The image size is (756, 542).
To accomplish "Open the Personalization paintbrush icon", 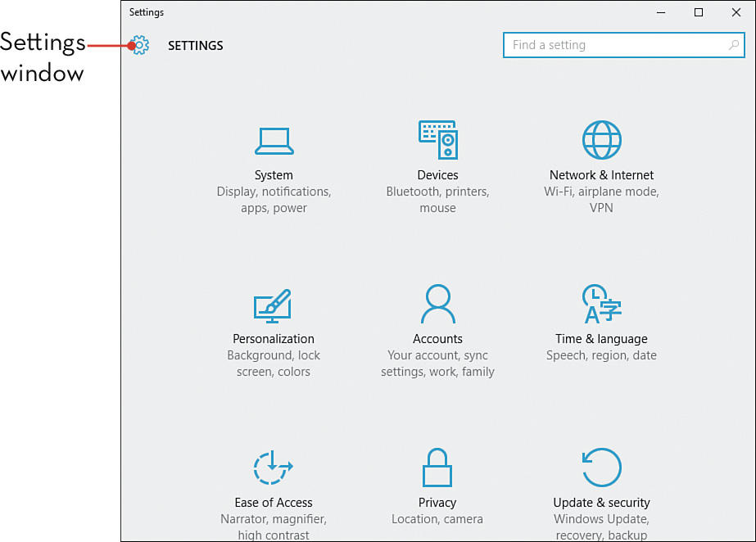I will coord(273,306).
